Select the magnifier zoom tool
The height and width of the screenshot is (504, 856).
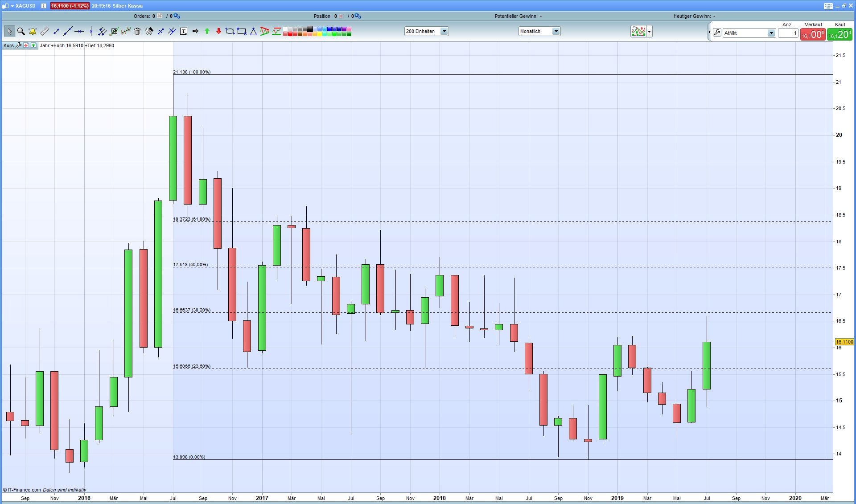[x=21, y=31]
